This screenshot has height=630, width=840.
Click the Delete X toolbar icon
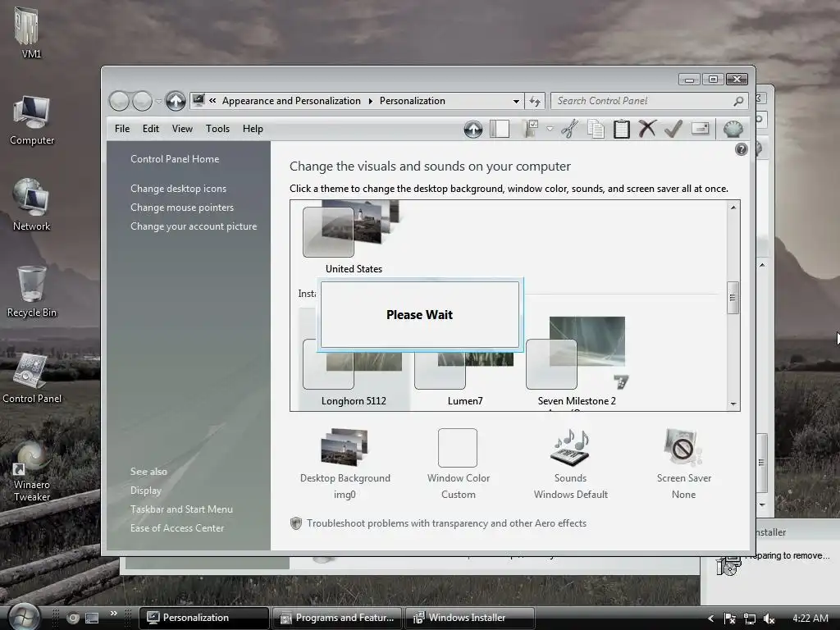point(647,129)
